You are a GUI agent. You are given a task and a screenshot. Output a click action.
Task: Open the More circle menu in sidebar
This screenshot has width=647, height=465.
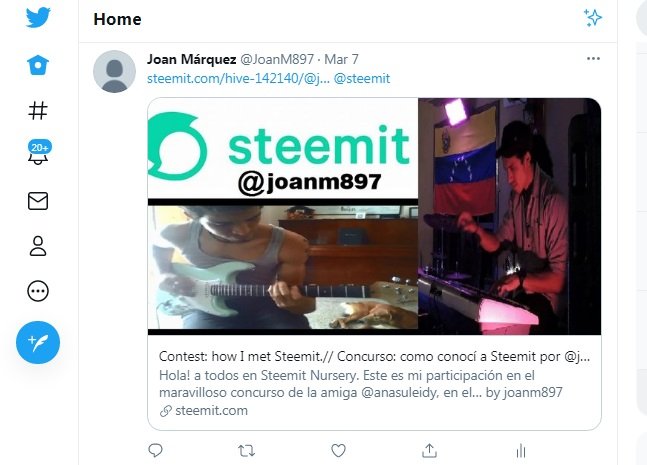click(x=38, y=291)
